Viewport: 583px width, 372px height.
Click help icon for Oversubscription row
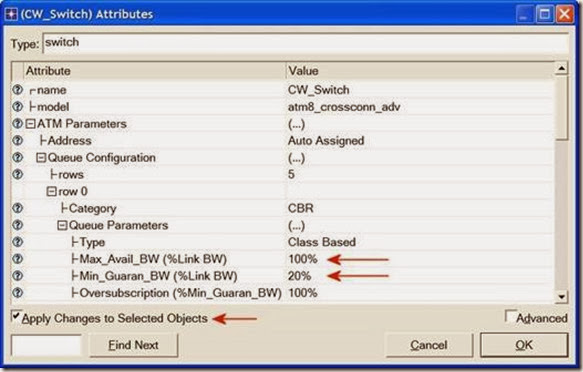(x=17, y=293)
